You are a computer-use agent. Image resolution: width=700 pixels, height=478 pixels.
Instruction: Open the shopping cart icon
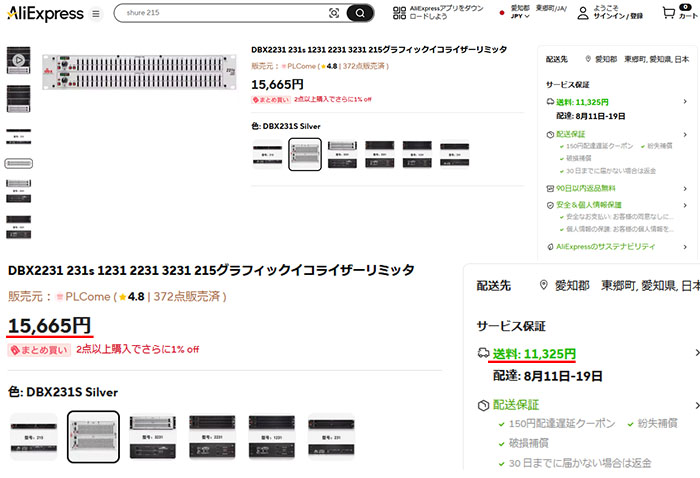pyautogui.click(x=668, y=13)
